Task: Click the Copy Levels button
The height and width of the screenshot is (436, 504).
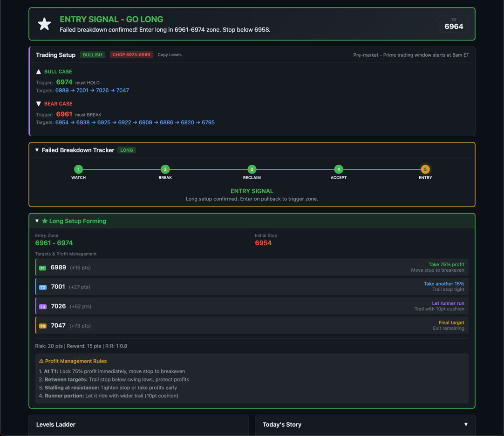Action: click(x=169, y=54)
